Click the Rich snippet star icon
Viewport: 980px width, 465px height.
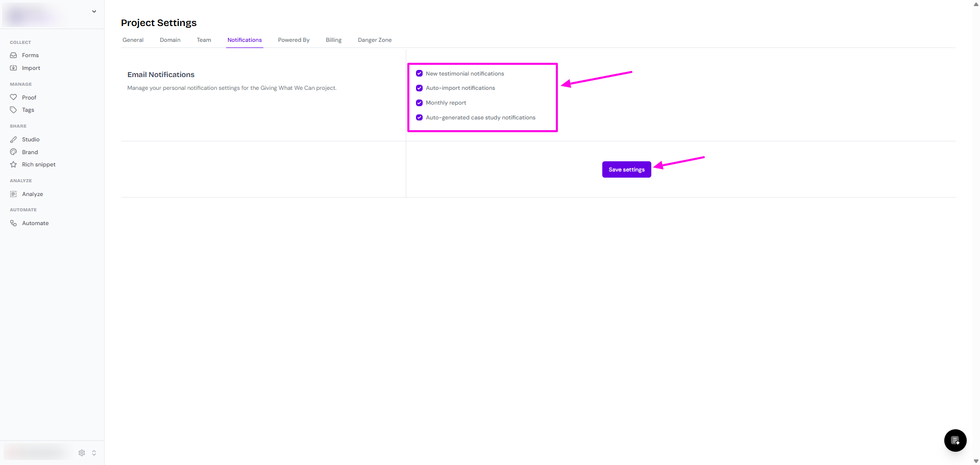click(13, 164)
